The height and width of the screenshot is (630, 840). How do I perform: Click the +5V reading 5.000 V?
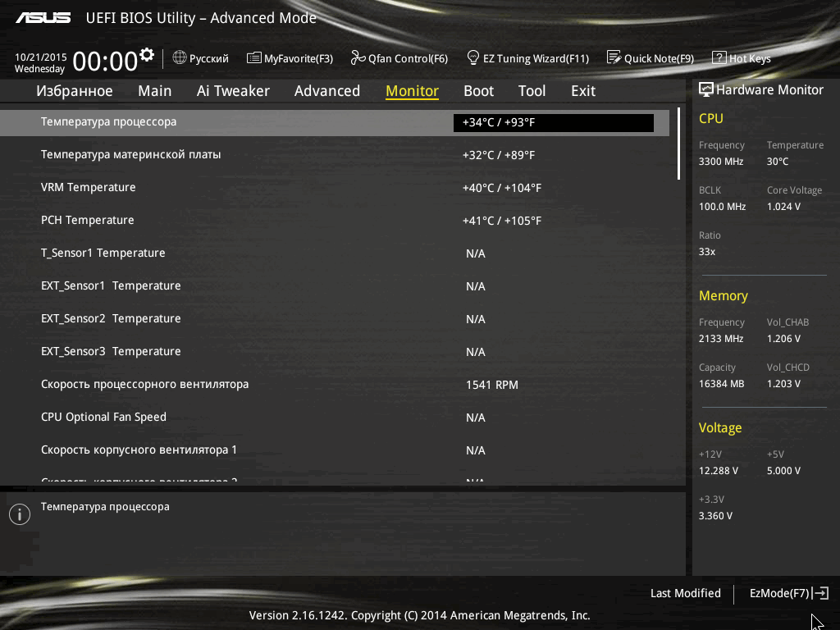pyautogui.click(x=783, y=470)
